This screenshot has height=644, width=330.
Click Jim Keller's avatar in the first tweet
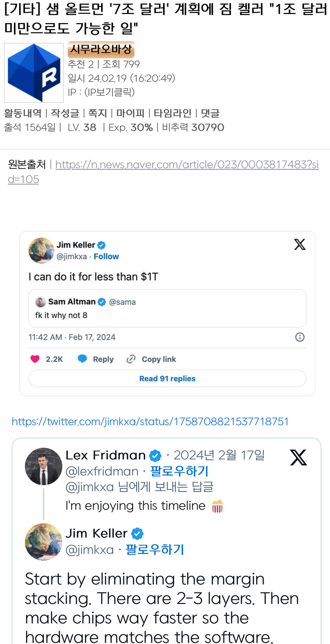pos(41,251)
